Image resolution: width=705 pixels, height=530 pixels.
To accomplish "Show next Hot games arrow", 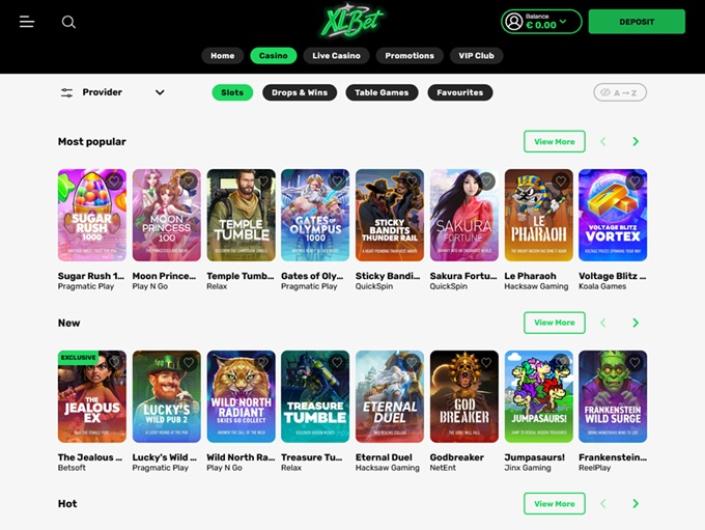I will pos(635,504).
